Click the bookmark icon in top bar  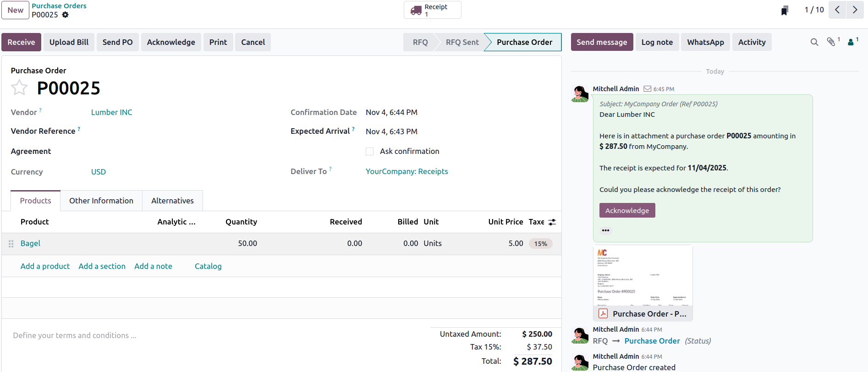pos(785,11)
